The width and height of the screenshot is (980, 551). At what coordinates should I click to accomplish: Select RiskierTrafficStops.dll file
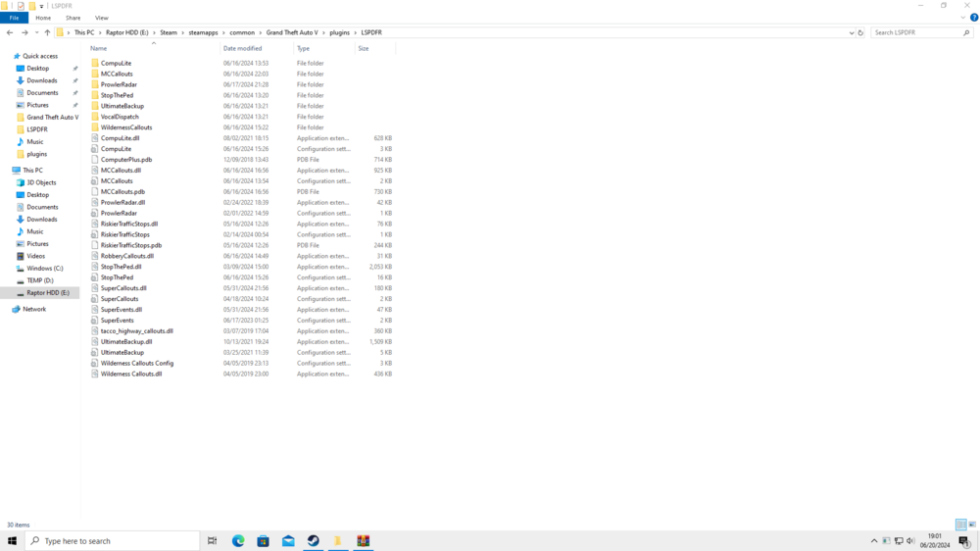[x=129, y=224]
